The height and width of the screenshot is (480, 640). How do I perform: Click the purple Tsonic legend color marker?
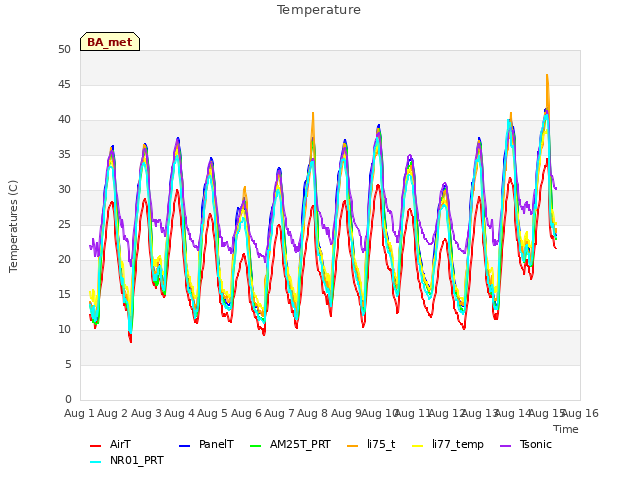505,446
